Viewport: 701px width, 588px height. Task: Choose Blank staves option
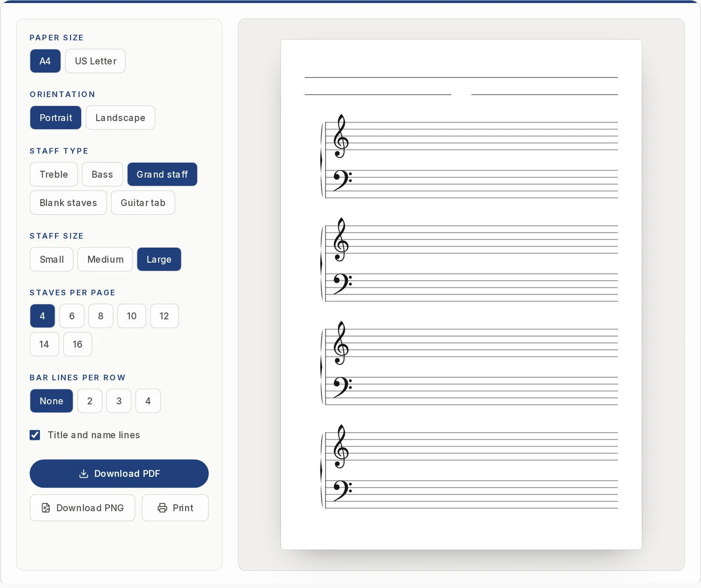tap(68, 203)
